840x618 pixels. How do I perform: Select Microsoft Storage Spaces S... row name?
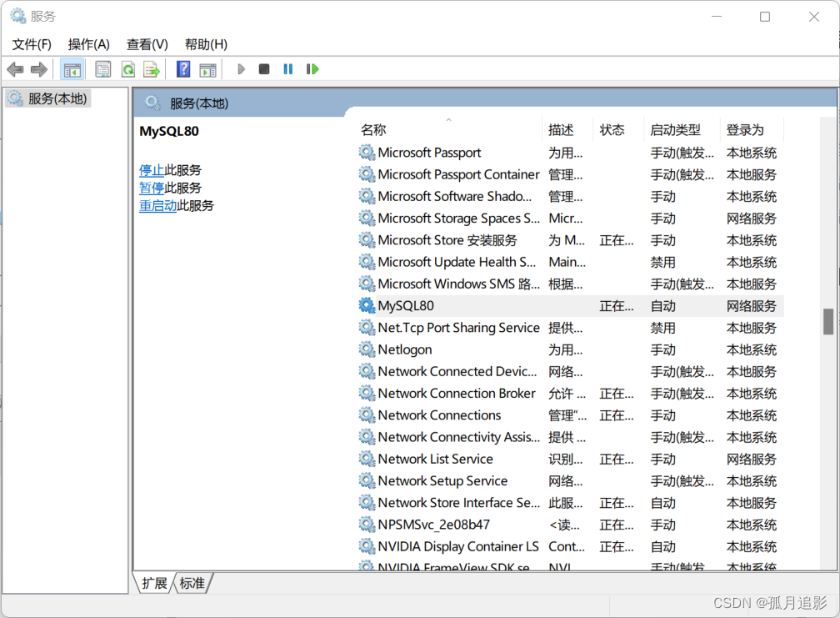(x=459, y=219)
